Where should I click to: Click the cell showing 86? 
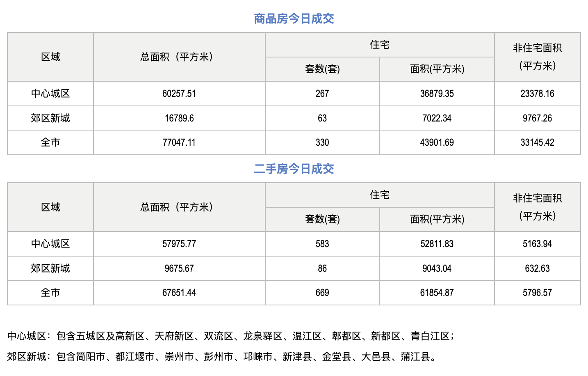(322, 268)
